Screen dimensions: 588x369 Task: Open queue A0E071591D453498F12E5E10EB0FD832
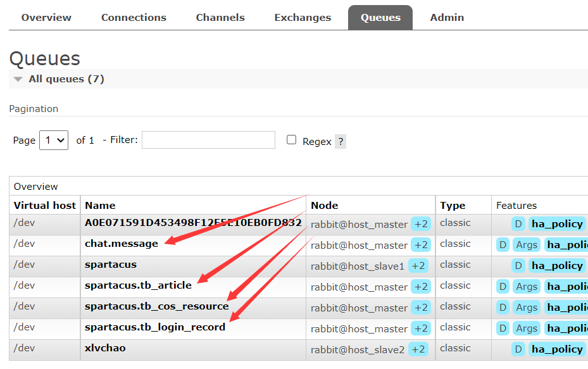[193, 223]
